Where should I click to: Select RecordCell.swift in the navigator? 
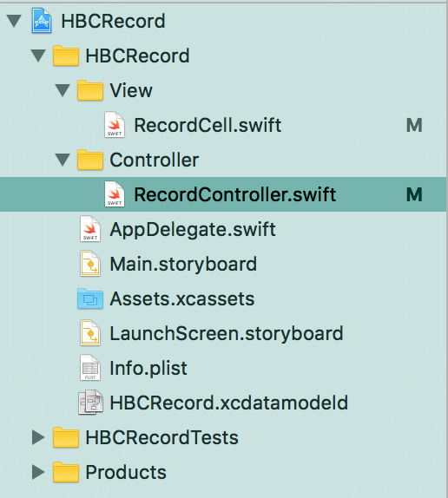[x=208, y=125]
